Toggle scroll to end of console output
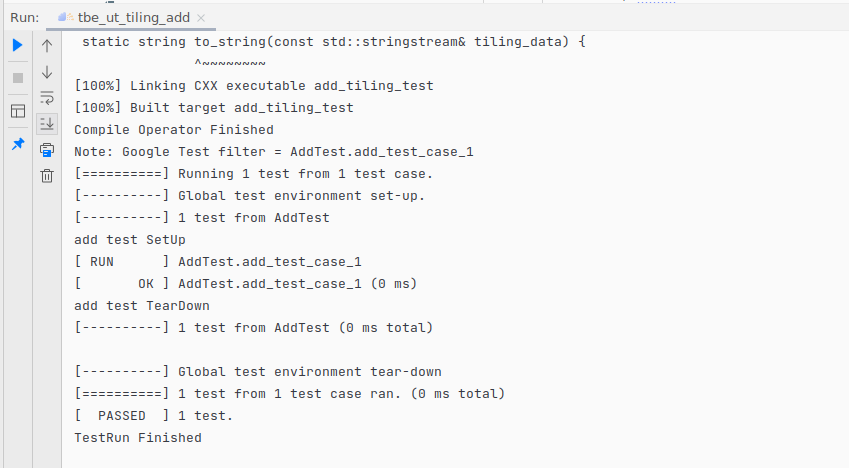Screen dimensions: 849x468 [47, 124]
